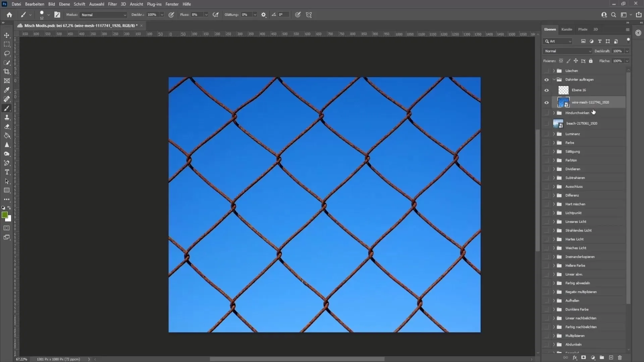Select the Paint Bucket tool
Screen dimensions: 644x362
click(x=7, y=136)
